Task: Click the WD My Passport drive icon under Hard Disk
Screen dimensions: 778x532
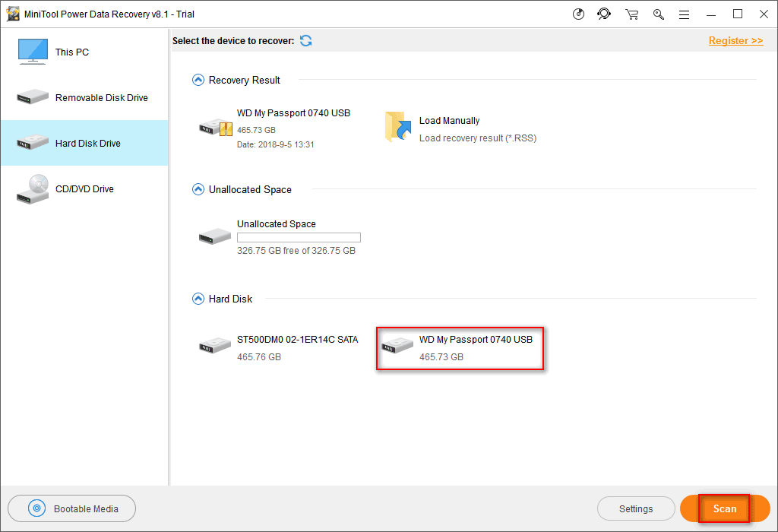Action: (x=397, y=345)
